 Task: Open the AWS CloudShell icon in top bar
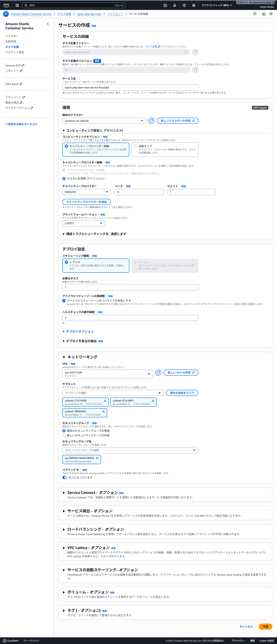click(165, 5)
